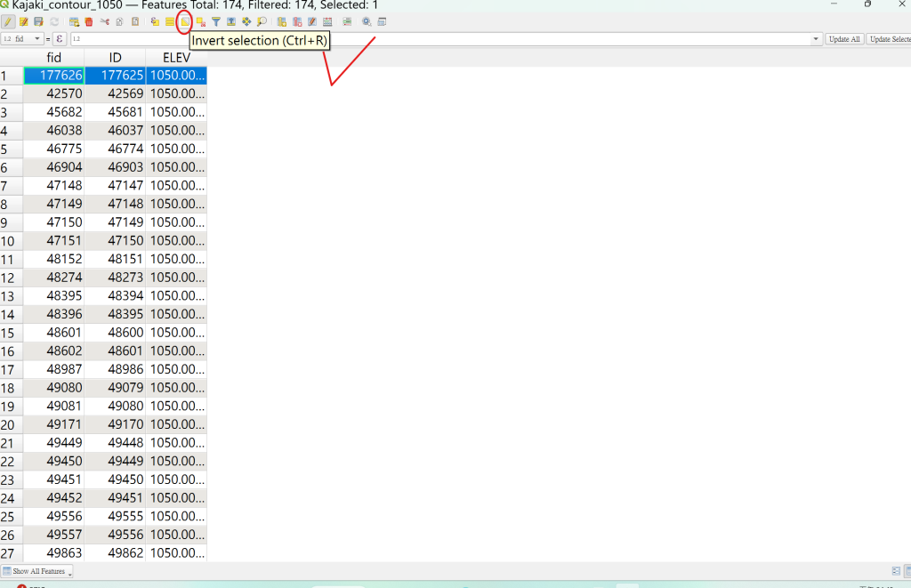Select features using an expression icon
The image size is (911, 588).
tap(155, 22)
